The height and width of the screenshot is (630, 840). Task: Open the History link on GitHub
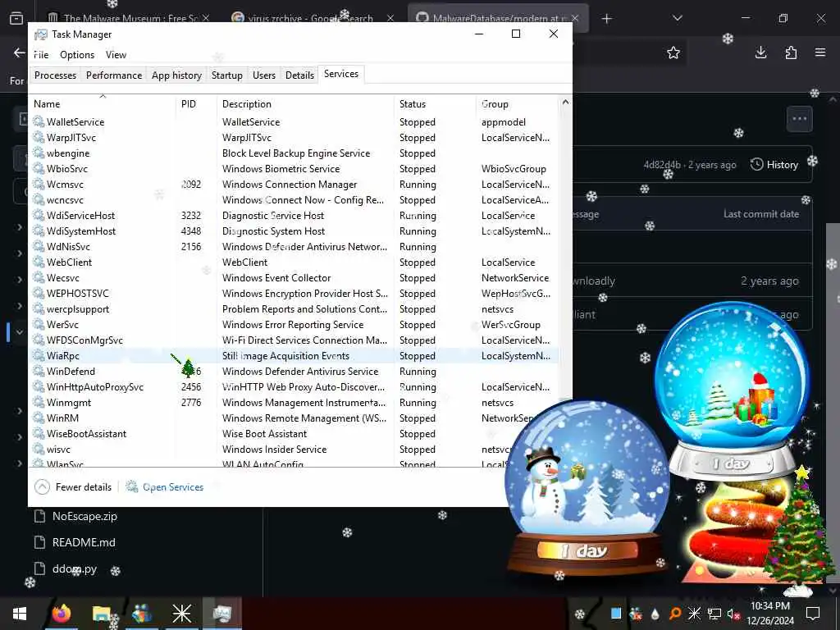pos(774,164)
